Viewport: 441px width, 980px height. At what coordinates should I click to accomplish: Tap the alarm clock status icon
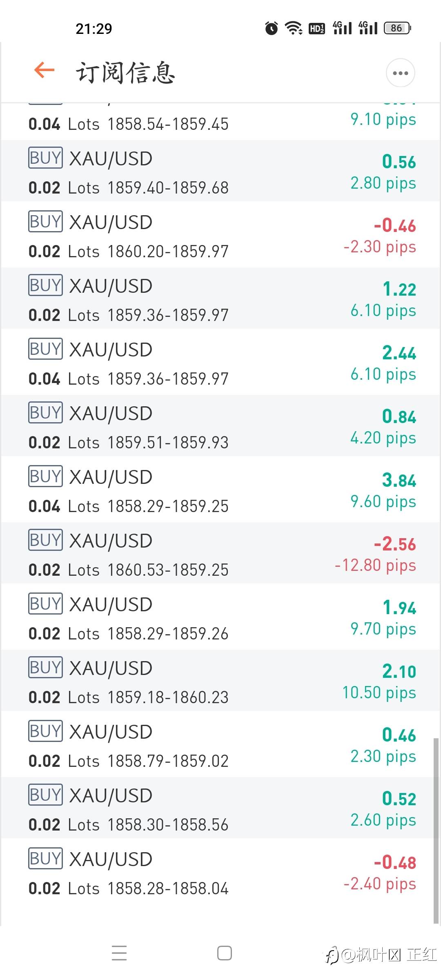pyautogui.click(x=271, y=28)
